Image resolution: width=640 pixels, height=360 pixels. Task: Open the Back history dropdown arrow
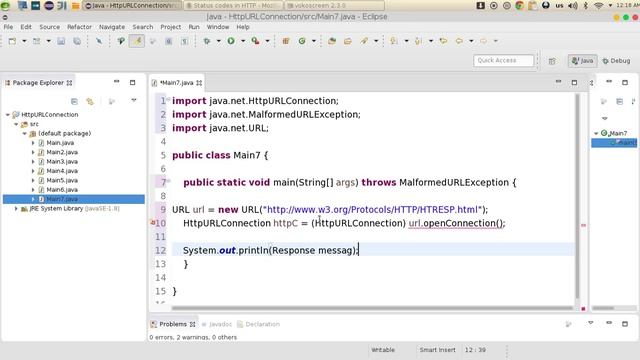coord(471,41)
